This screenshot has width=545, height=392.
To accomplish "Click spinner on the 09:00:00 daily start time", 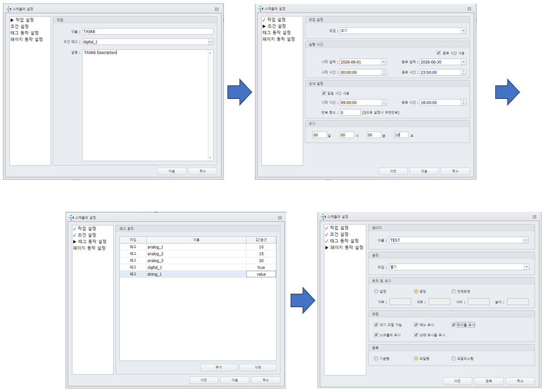I will (x=384, y=102).
